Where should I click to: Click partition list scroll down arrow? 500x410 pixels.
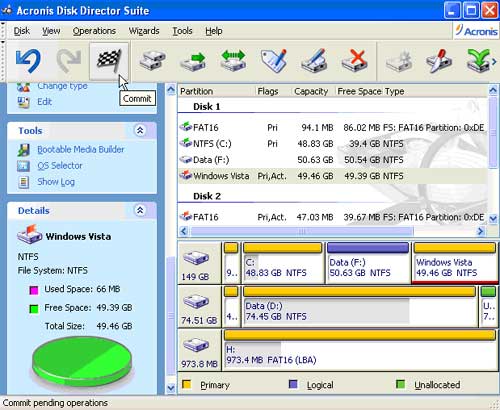click(x=493, y=219)
